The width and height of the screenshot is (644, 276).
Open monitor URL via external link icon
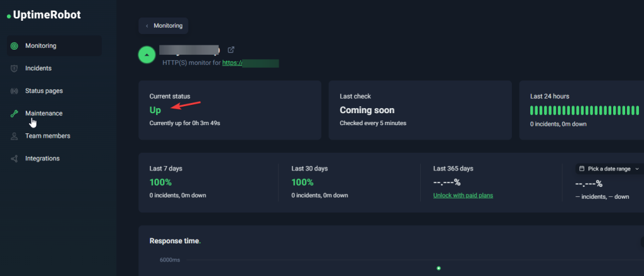pyautogui.click(x=231, y=50)
